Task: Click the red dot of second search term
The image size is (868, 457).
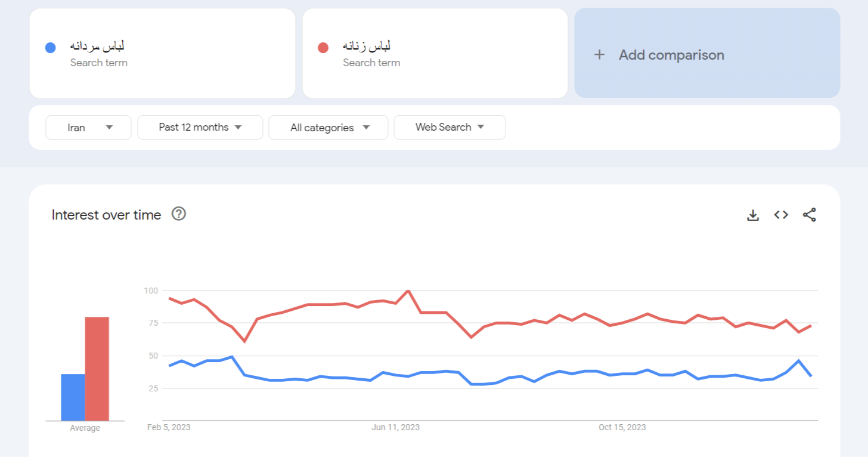Action: [323, 48]
